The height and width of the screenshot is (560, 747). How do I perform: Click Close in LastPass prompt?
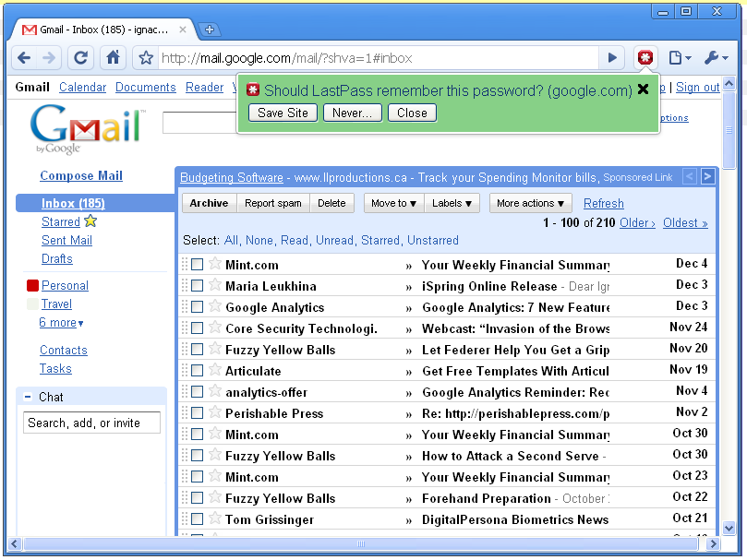[412, 113]
